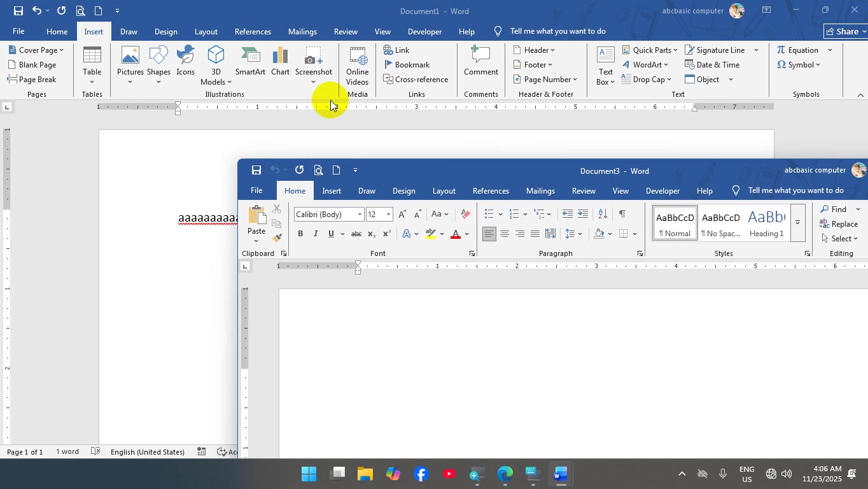
Task: Open YouTube from the taskbar
Action: (449, 474)
